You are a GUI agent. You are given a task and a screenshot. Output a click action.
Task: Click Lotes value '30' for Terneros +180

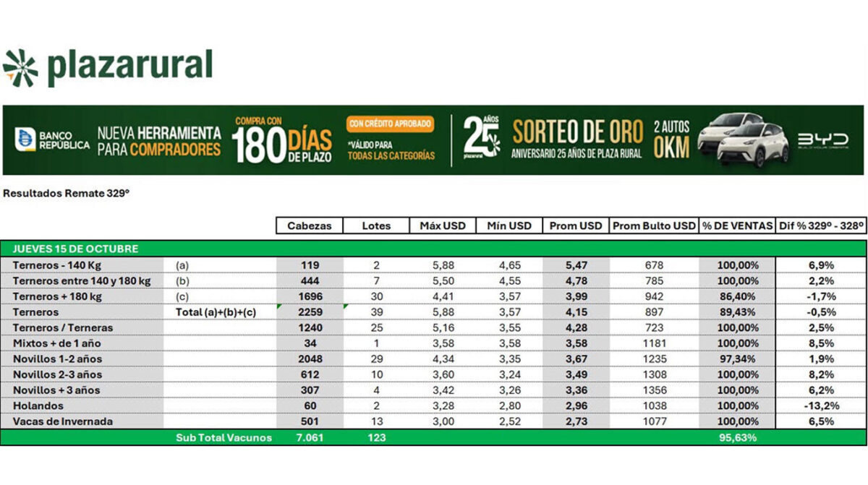(376, 296)
